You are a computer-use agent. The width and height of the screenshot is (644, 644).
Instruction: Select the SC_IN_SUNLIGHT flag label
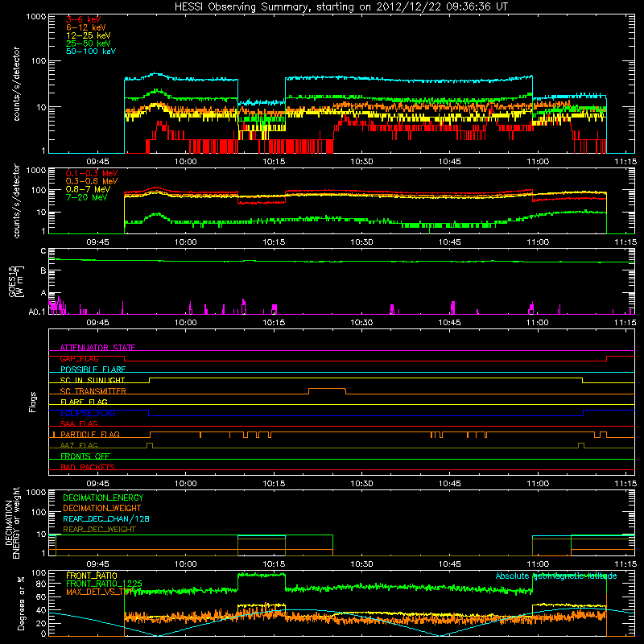coord(93,380)
